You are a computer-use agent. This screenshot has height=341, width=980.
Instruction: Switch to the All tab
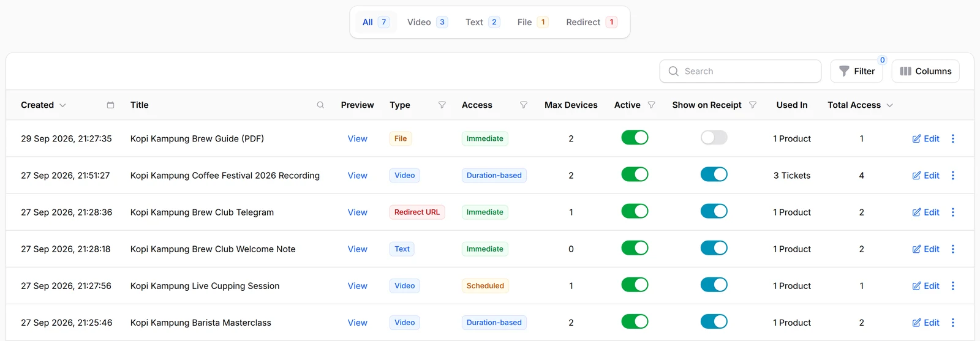(376, 22)
